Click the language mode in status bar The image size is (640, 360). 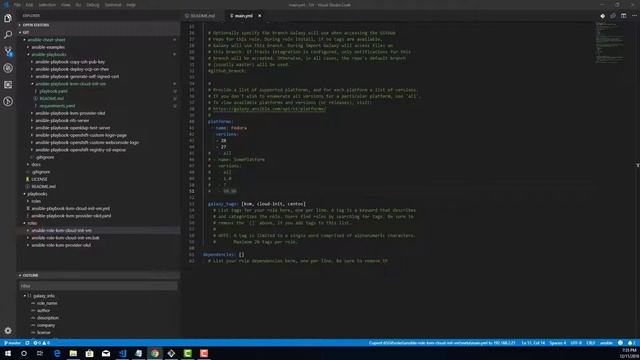click(x=606, y=343)
